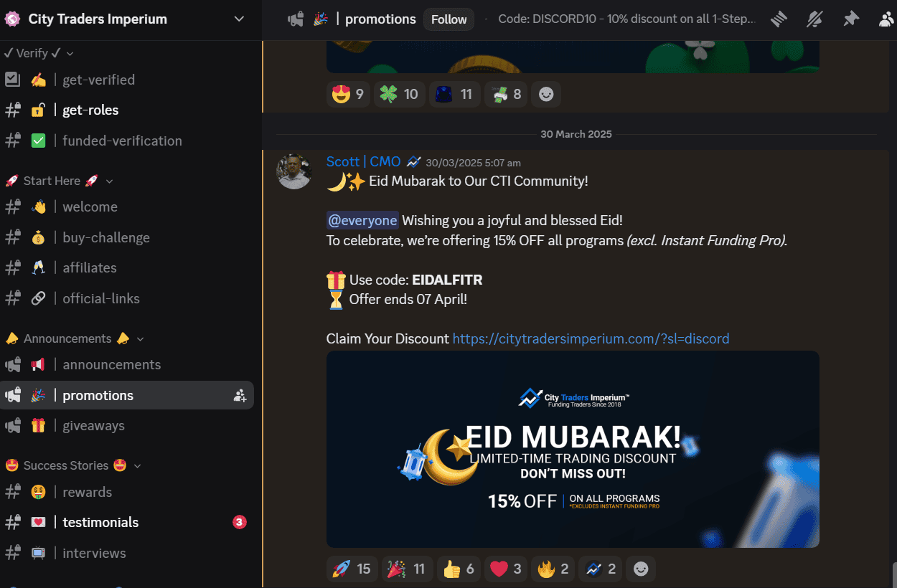The width and height of the screenshot is (897, 588).
Task: Click the partially visible image above reactions
Action: pyautogui.click(x=573, y=56)
